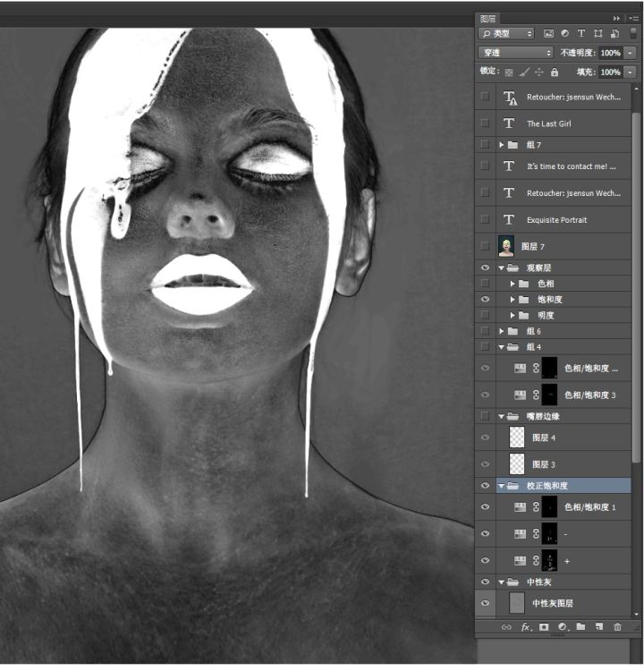Hide the 中性灰图层 layer
The image size is (644, 671).
(485, 603)
